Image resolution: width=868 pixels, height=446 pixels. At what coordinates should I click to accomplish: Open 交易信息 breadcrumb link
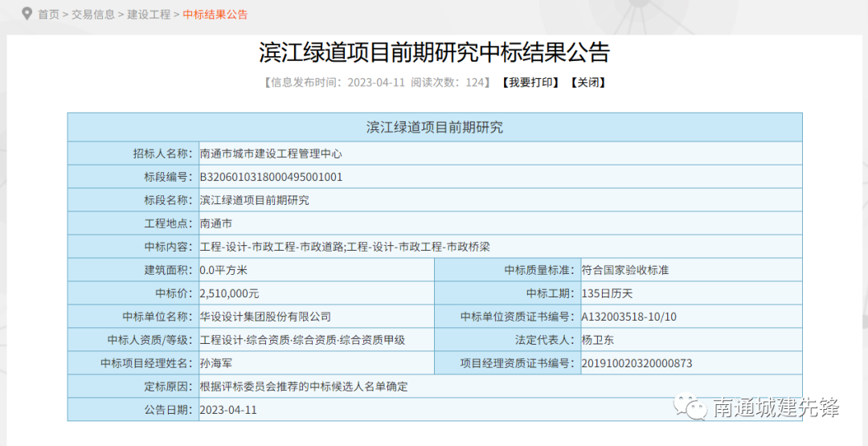pyautogui.click(x=92, y=14)
